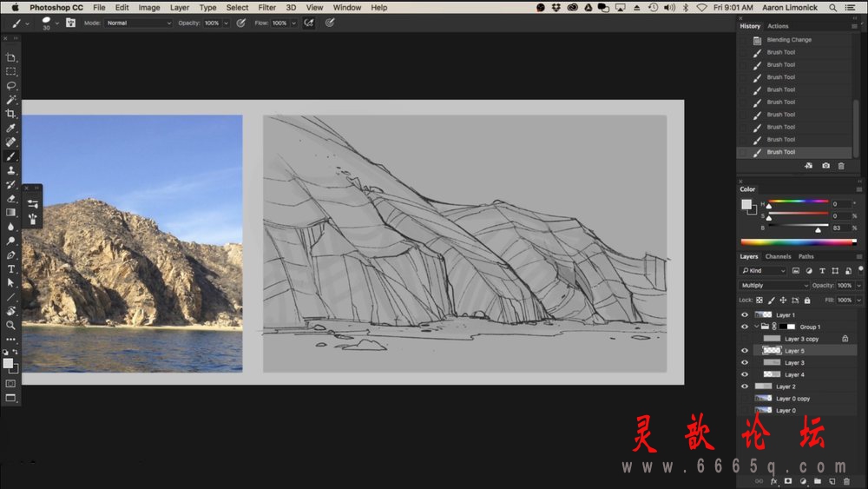Open the brush settings panel icon in options bar

(71, 23)
